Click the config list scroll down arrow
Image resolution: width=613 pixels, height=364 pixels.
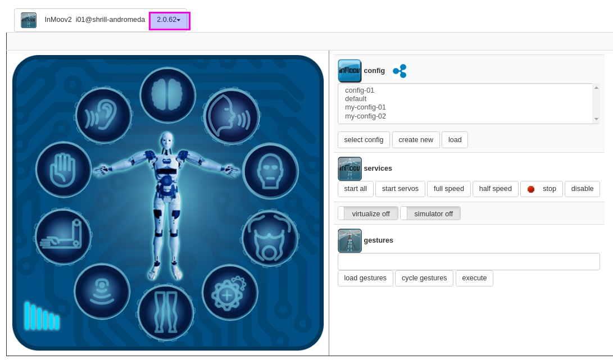596,119
